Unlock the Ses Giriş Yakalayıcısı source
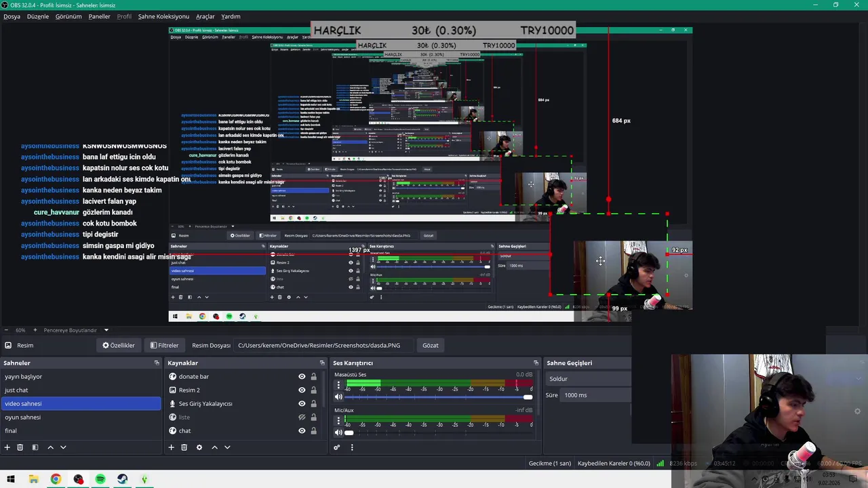 (x=313, y=404)
